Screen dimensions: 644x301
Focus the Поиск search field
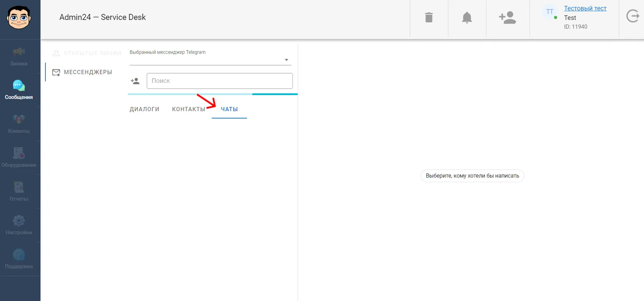point(220,81)
